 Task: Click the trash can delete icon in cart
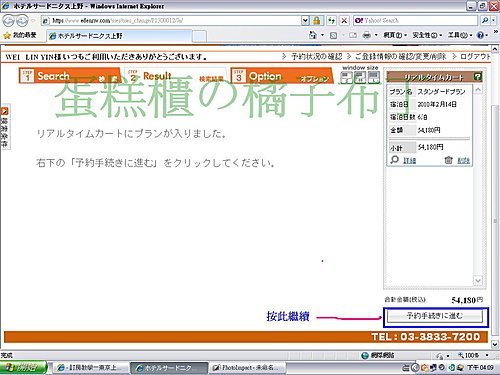(449, 160)
